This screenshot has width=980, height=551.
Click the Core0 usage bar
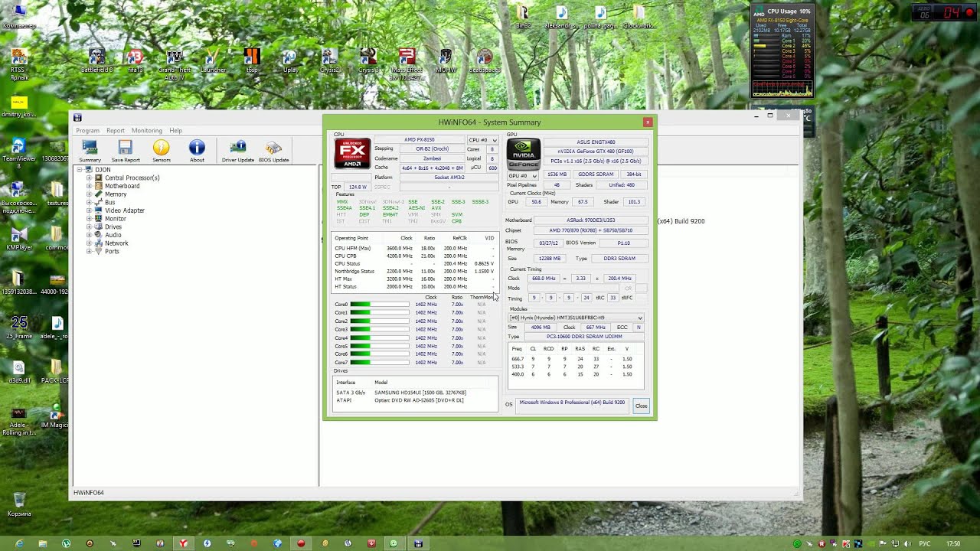point(380,305)
